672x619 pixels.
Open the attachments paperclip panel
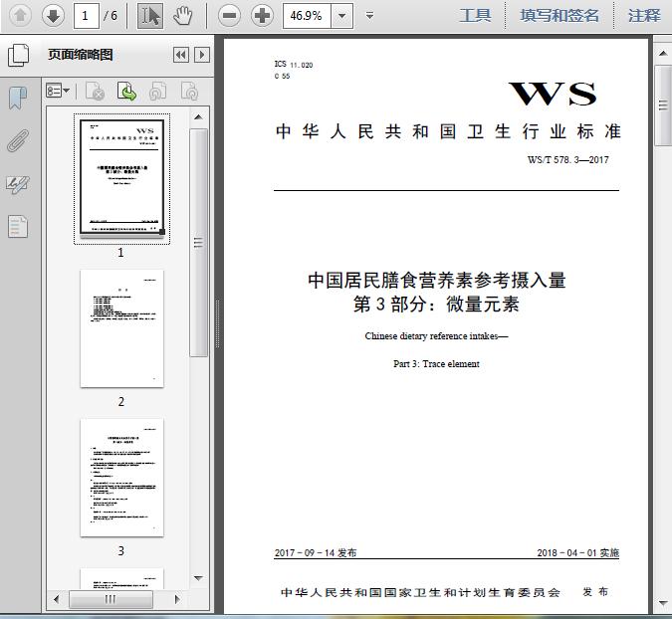pos(18,140)
